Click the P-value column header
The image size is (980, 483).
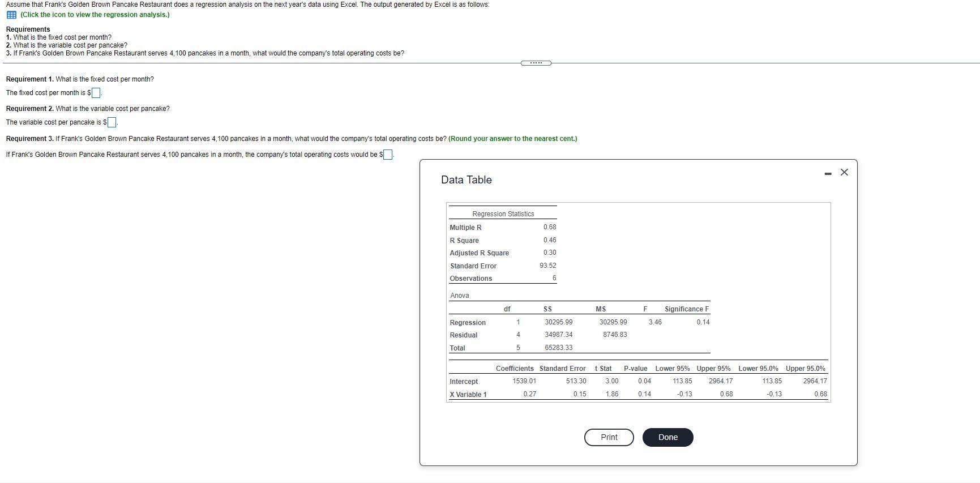pyautogui.click(x=636, y=369)
